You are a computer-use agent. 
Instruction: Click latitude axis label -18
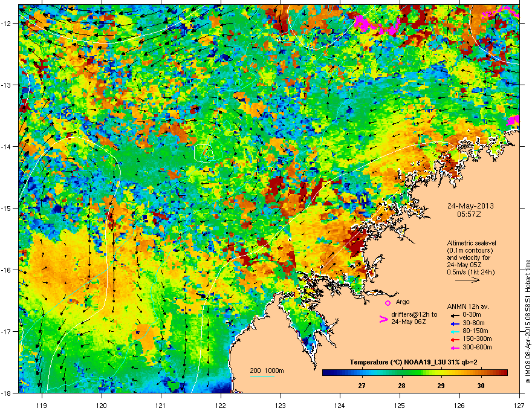[6, 393]
